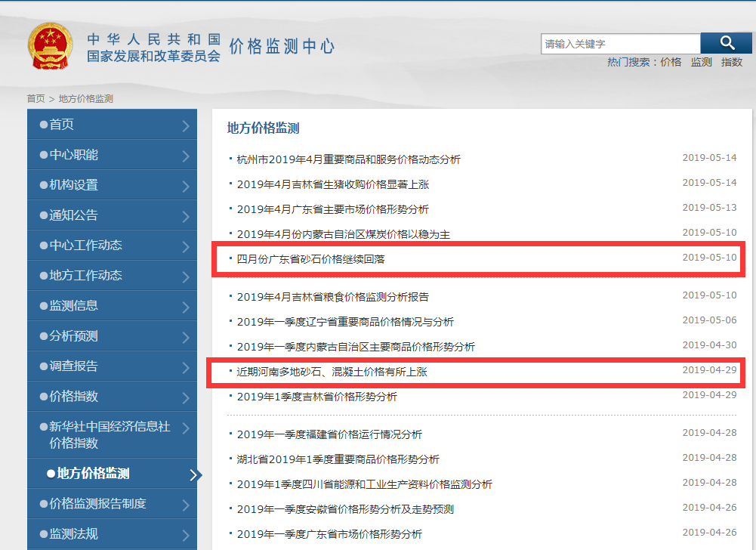Image resolution: width=756 pixels, height=550 pixels.
Task: Click hot search keyword 指数
Action: pos(732,62)
